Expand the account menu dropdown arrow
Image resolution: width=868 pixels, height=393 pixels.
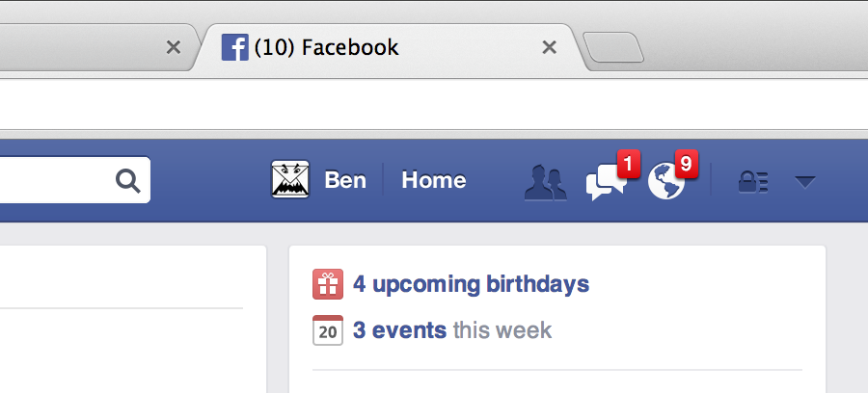pos(805,182)
